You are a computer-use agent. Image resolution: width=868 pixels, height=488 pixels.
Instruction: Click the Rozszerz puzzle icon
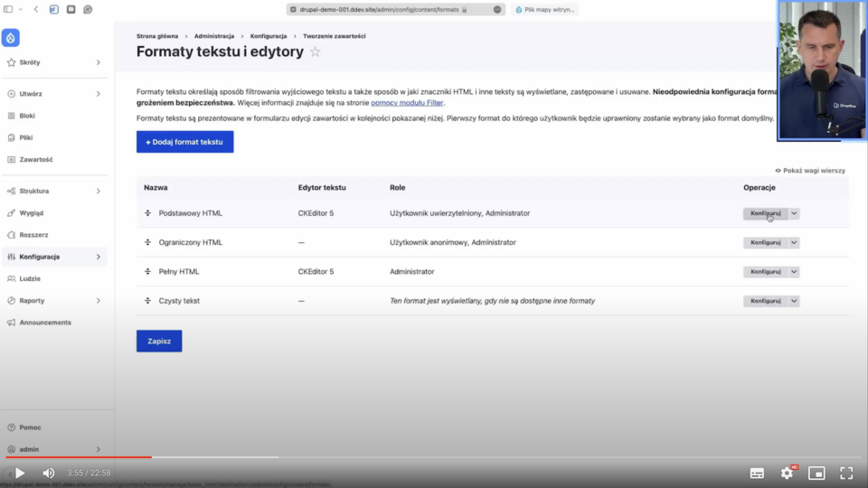(x=11, y=235)
